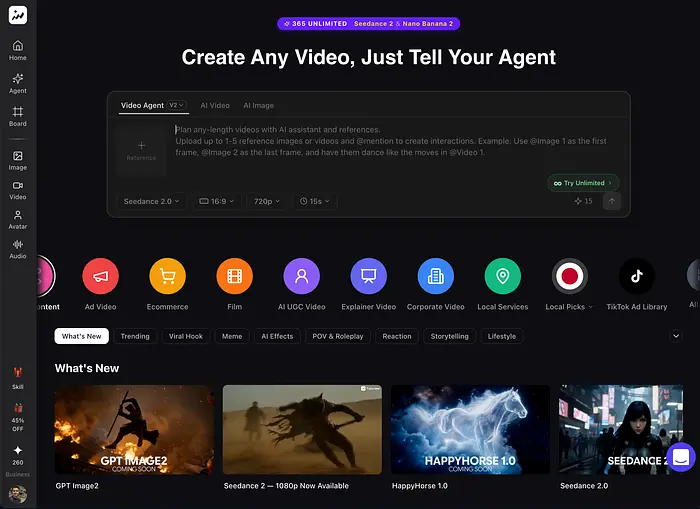The height and width of the screenshot is (509, 700).
Task: Switch to the AI Video tab
Action: [x=214, y=105]
